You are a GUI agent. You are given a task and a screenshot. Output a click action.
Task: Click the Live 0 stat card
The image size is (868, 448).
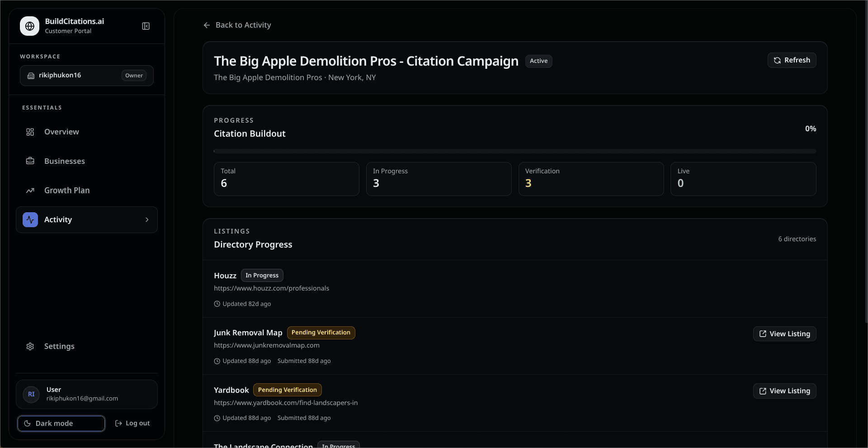pos(743,179)
